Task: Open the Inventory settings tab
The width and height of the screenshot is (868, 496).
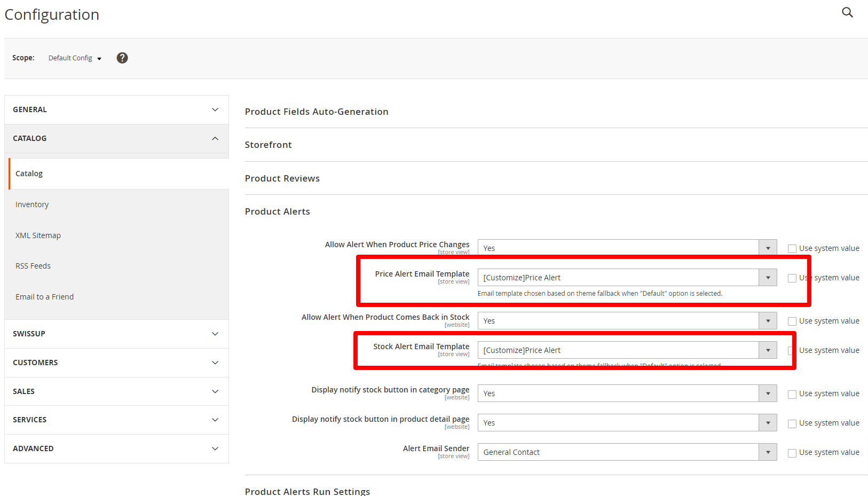Action: [x=32, y=204]
